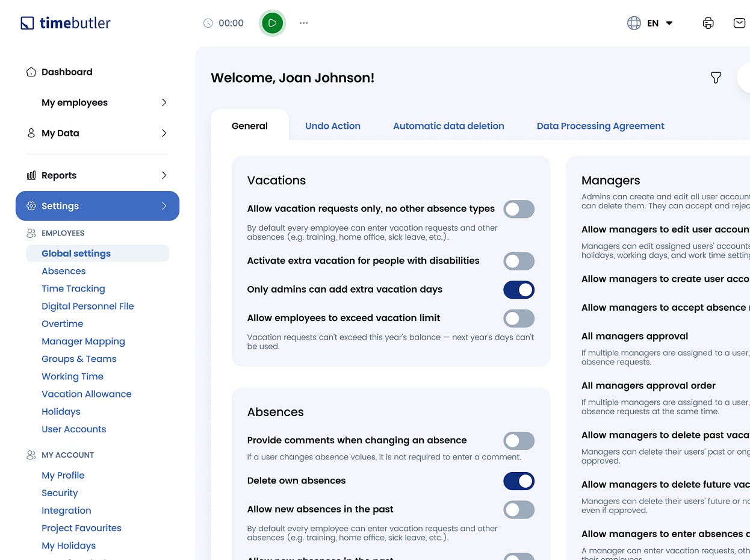Viewport: 750px width, 560px height.
Task: Open Dashboard from the sidebar
Action: point(67,72)
